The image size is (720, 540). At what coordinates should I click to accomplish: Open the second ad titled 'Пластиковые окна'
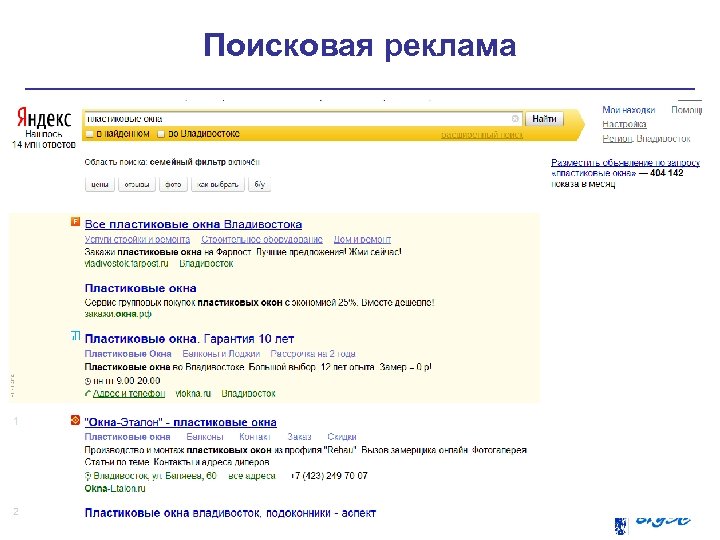[x=141, y=288]
